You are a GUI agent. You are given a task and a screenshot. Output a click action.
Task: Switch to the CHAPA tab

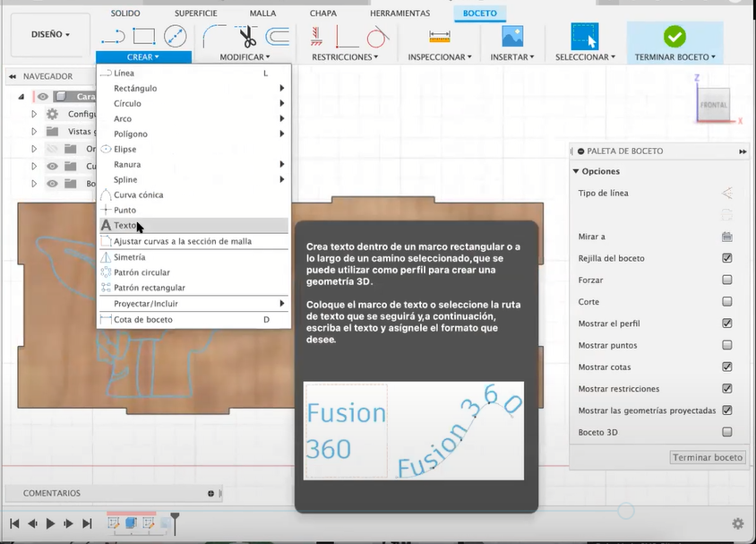(323, 13)
